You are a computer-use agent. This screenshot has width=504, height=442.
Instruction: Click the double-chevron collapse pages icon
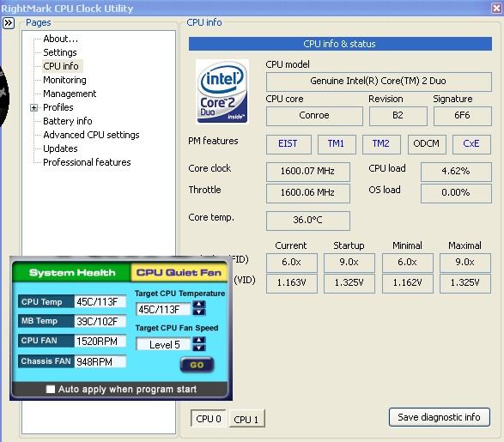point(9,23)
